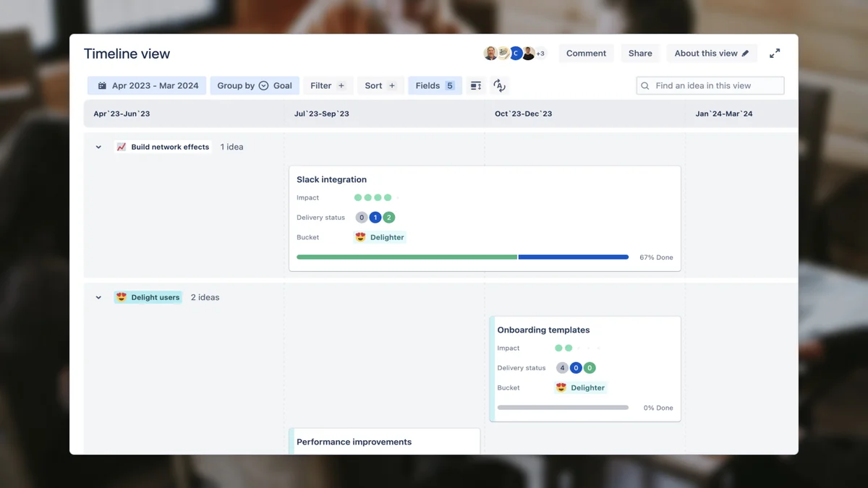This screenshot has height=488, width=868.
Task: Select the blue Delivery status count on Onboarding templates
Action: click(576, 367)
